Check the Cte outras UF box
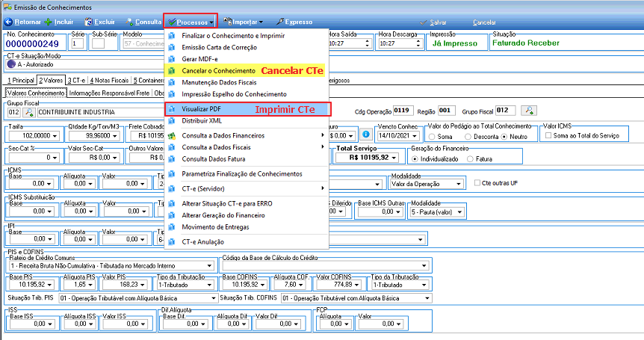This screenshot has height=340, width=644. point(477,183)
